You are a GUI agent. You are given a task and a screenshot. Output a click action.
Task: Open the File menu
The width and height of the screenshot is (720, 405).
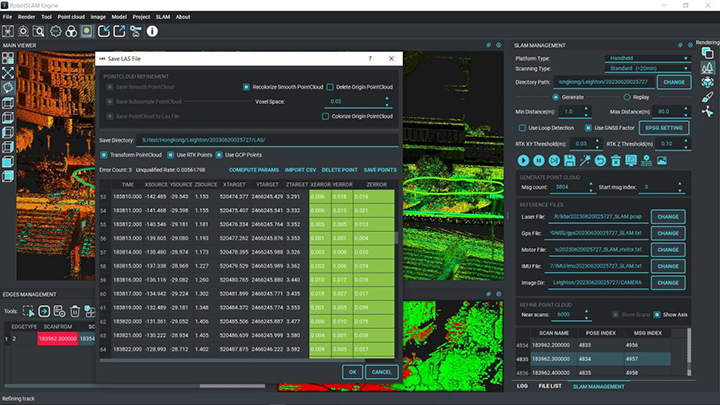point(7,17)
